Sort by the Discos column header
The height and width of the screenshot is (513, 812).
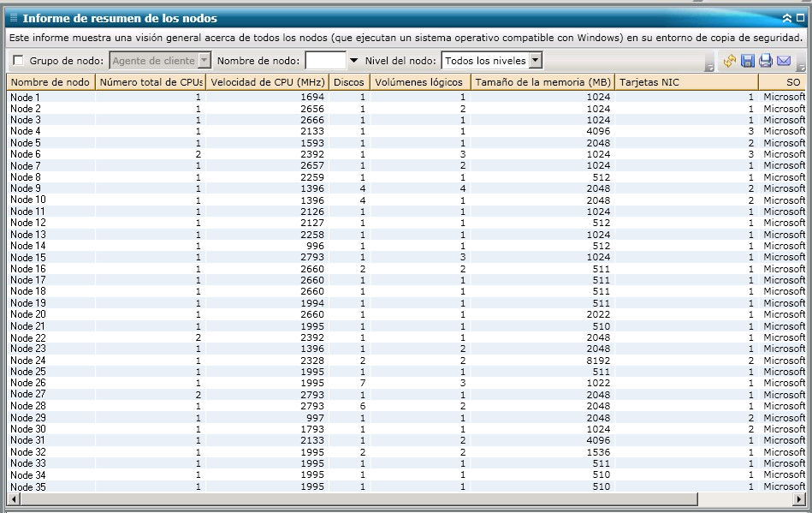pos(349,82)
